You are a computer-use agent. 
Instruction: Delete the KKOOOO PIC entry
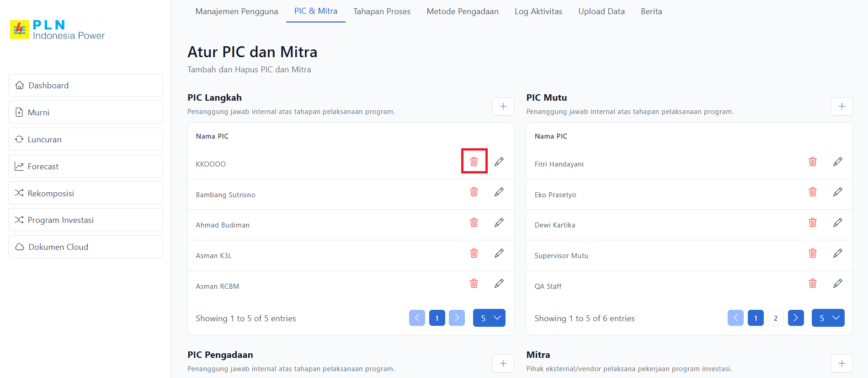474,162
